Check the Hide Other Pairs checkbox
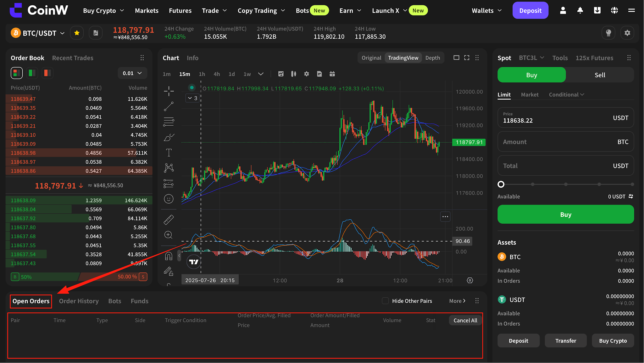 [385, 301]
